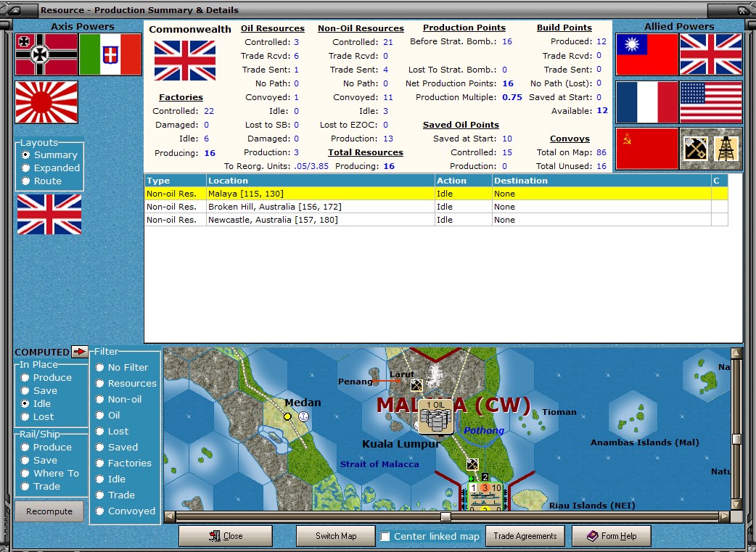Click the 1 OIL barrel marker on Malaya
The height and width of the screenshot is (552, 756).
tap(436, 416)
